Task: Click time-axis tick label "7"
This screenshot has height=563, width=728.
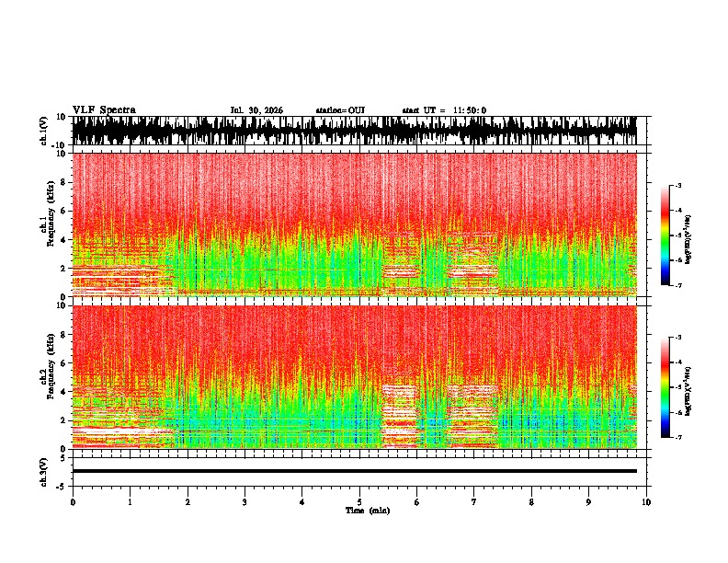Action: (x=474, y=502)
